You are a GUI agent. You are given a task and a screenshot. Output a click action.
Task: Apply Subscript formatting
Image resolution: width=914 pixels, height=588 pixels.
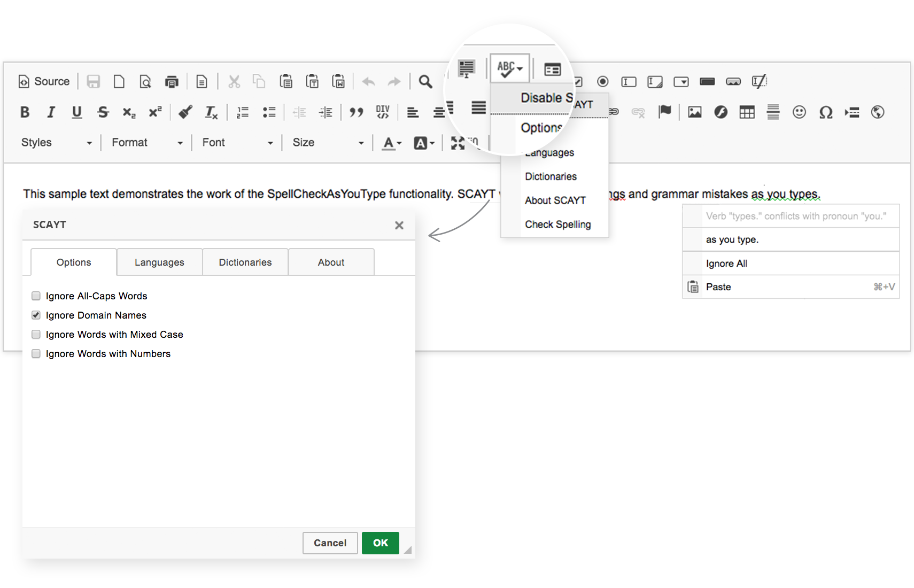point(129,112)
